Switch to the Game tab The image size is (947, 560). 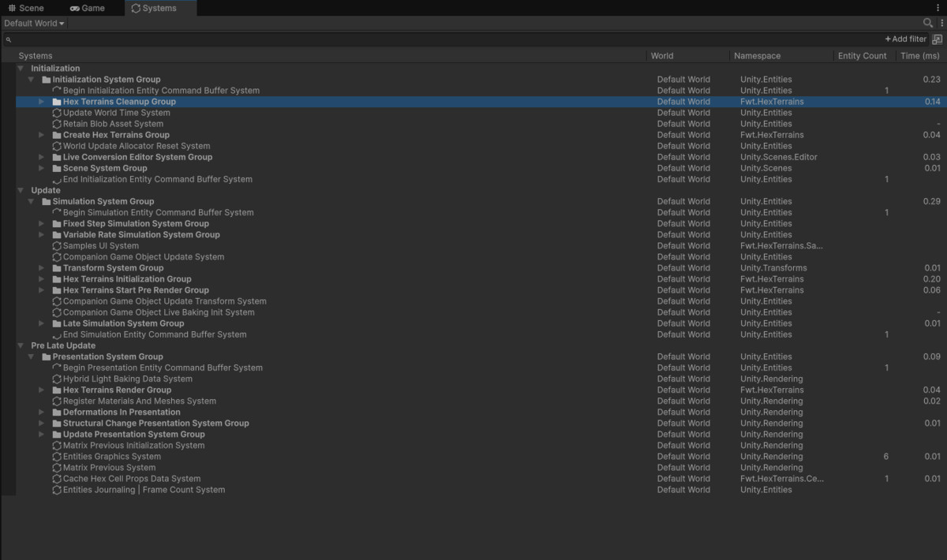87,8
